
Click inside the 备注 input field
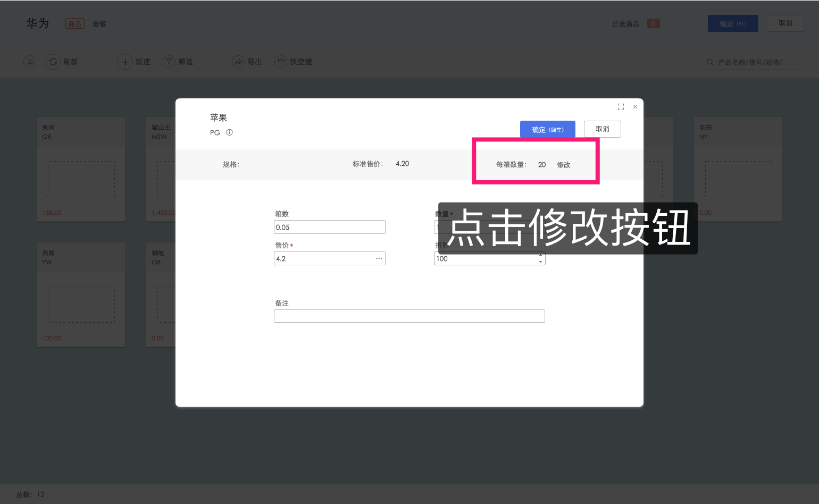(410, 316)
